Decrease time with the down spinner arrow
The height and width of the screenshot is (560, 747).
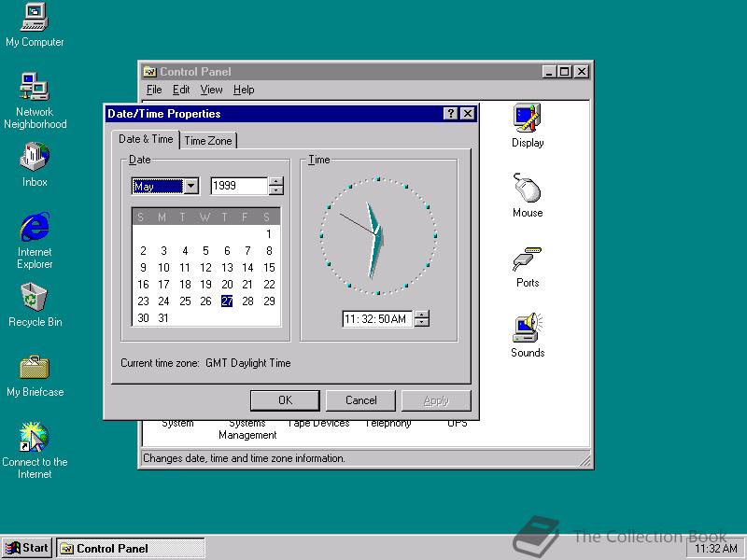[x=422, y=322]
